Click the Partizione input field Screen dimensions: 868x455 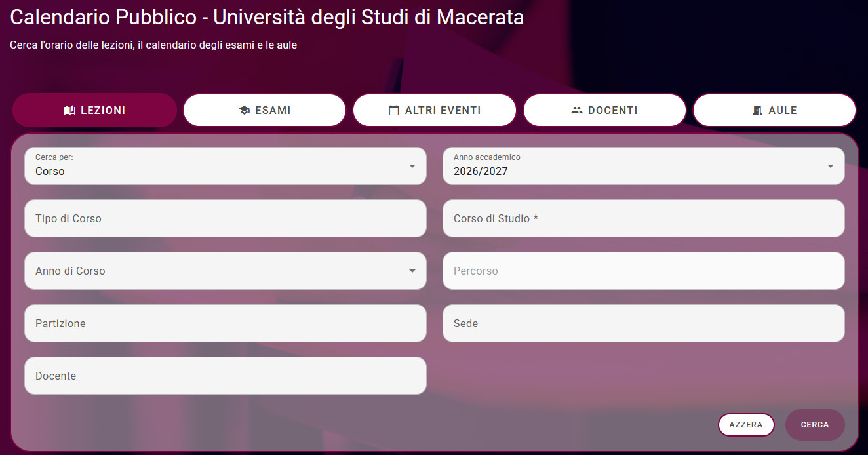click(x=226, y=323)
